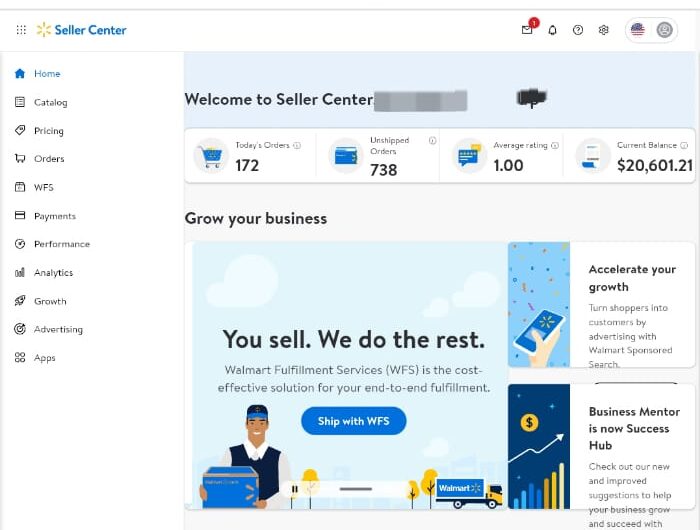Click the Walmart Seller Center logo
Image resolution: width=700 pixels, height=530 pixels.
coord(82,30)
